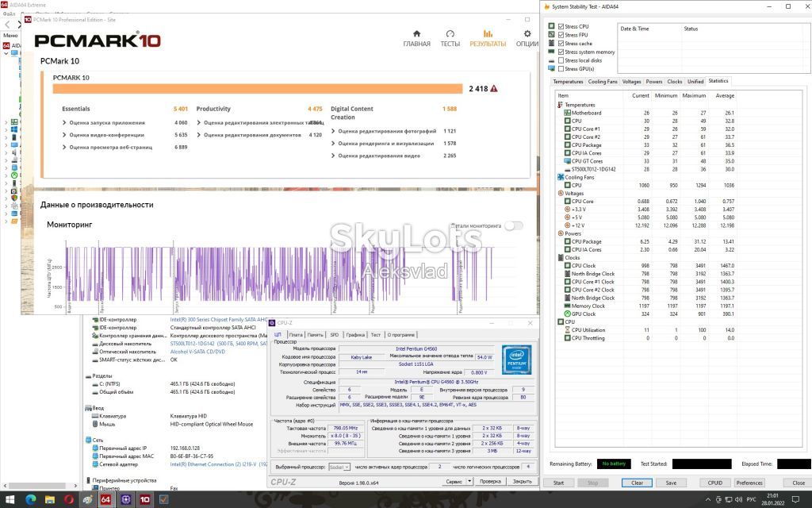
Task: Open the Сервис dropdown arrow in CPU-Z
Action: pyautogui.click(x=469, y=481)
